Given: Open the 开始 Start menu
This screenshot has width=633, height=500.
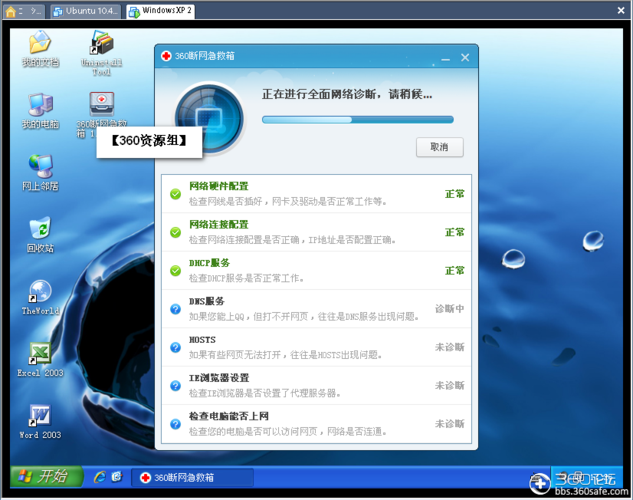Looking at the screenshot, I should point(40,476).
